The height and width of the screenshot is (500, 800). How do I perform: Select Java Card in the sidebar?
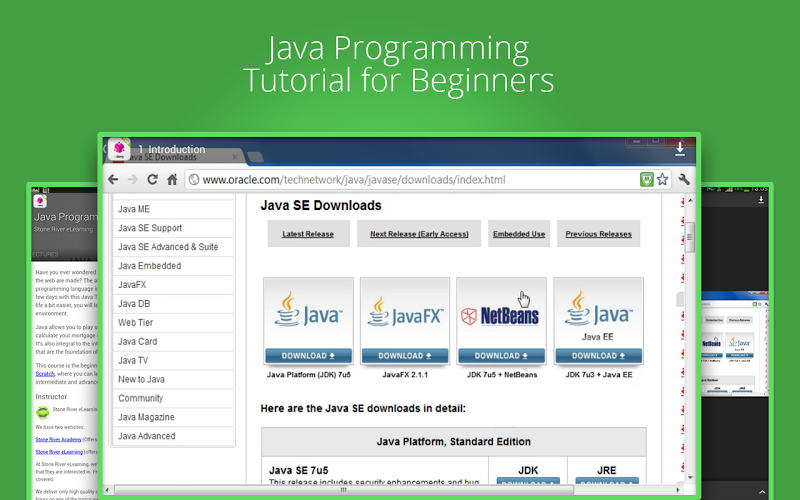click(173, 341)
